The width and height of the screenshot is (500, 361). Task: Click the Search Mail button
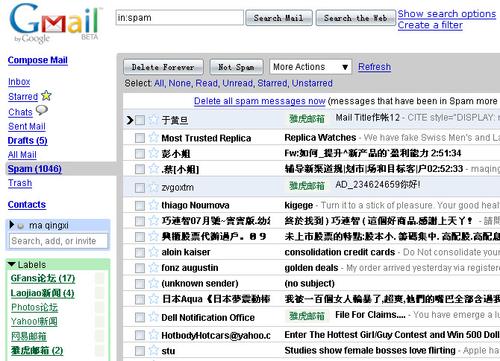279,18
